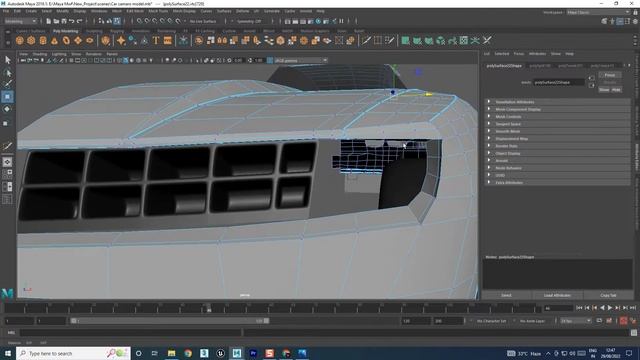This screenshot has width=640, height=360.
Task: Create a polygon disc from the shelf
Action: [89, 40]
